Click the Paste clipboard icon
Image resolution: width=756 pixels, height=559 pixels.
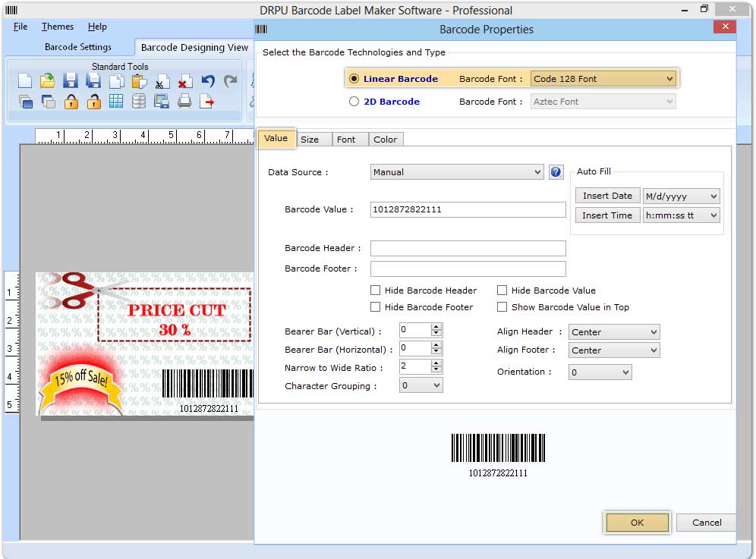point(139,81)
